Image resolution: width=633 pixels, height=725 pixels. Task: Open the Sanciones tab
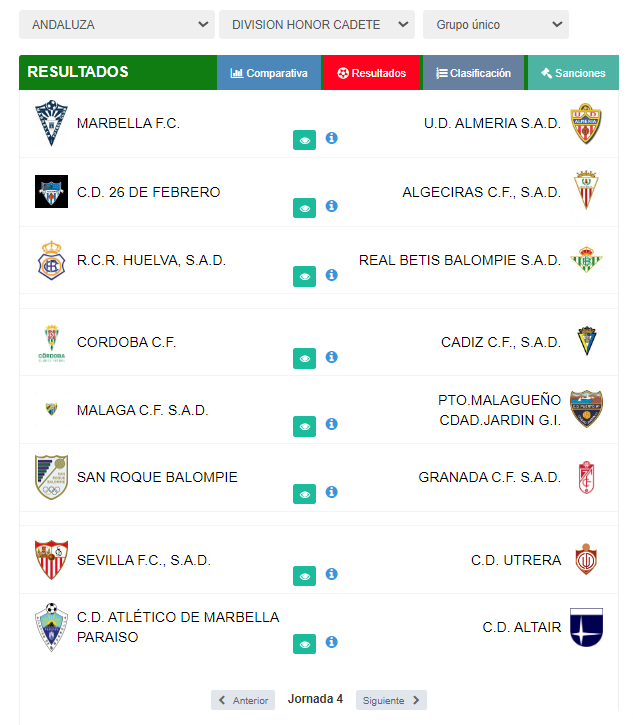coord(573,73)
